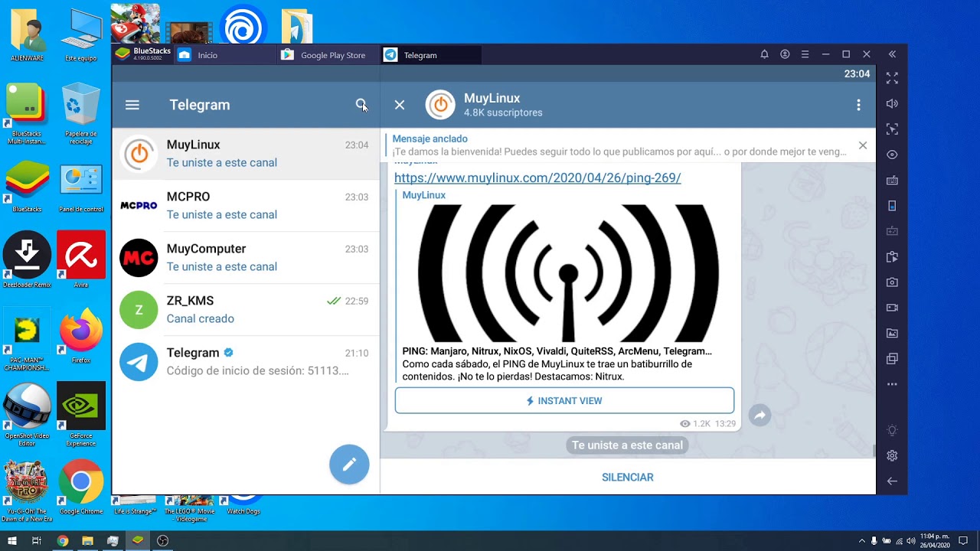The width and height of the screenshot is (980, 551).
Task: Click the search icon in Telegram header
Action: (361, 105)
